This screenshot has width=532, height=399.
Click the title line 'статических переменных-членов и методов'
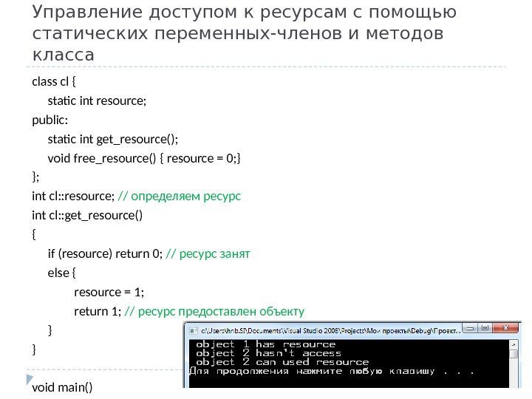point(238,33)
